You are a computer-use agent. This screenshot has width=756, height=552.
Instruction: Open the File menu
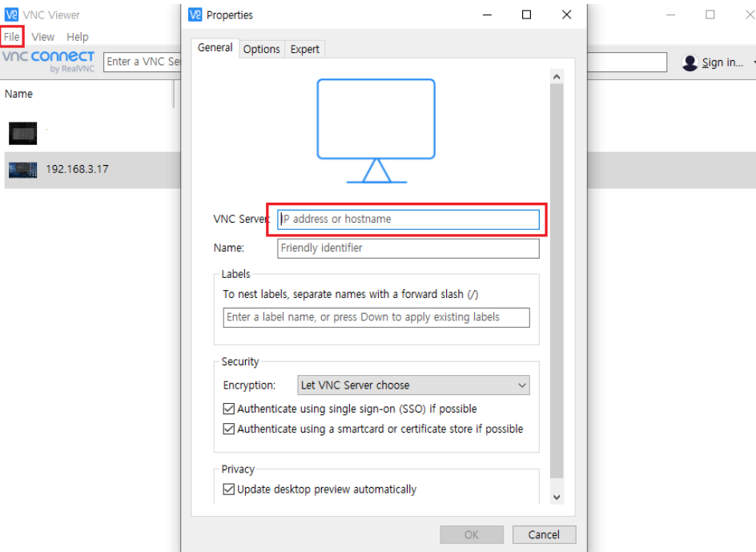(x=11, y=37)
